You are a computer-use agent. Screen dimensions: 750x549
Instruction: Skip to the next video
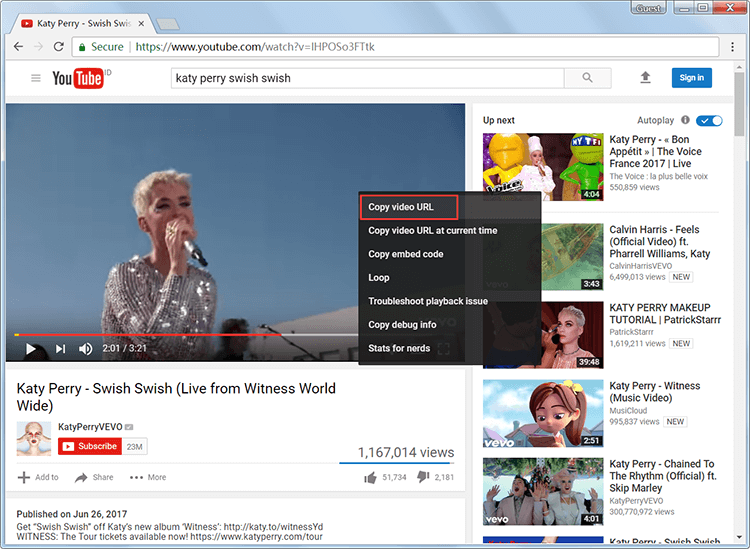[x=60, y=349]
